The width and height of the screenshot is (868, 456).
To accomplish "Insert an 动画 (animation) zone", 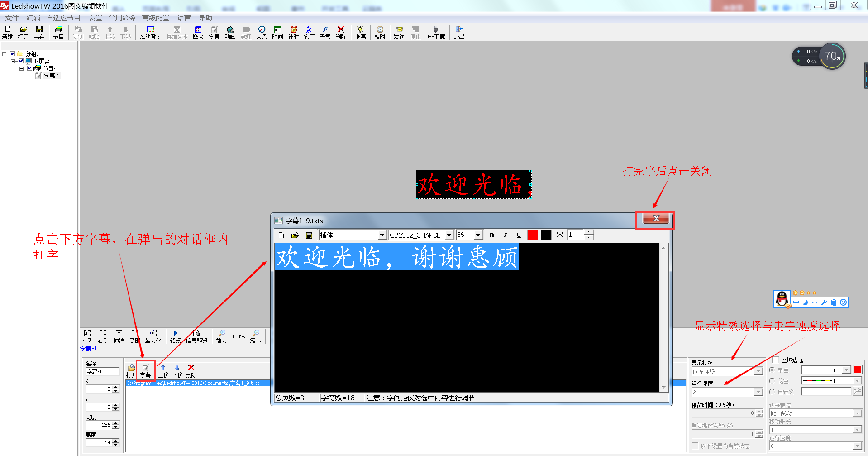I will click(x=230, y=32).
